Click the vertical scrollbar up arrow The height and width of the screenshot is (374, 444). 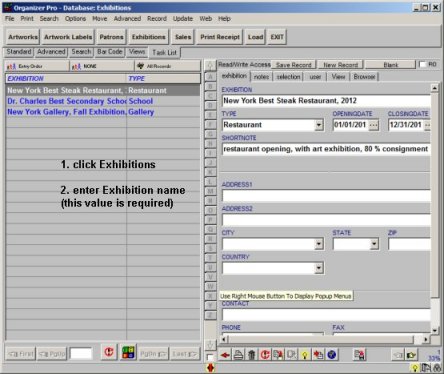click(x=434, y=88)
